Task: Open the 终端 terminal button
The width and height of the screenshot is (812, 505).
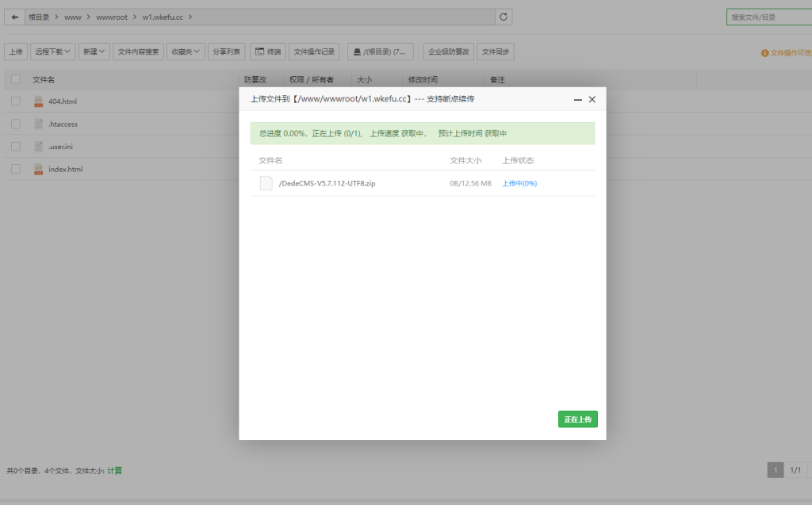Action: point(268,52)
